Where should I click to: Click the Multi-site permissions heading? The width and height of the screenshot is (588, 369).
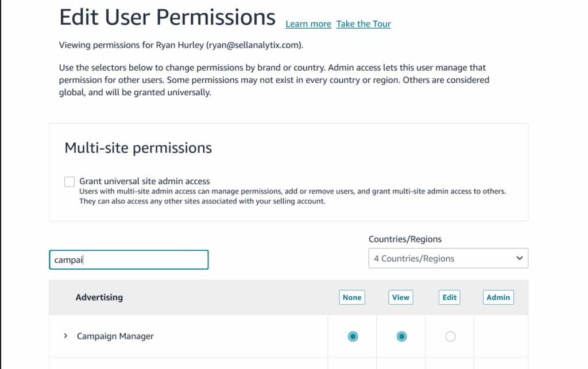(x=138, y=148)
